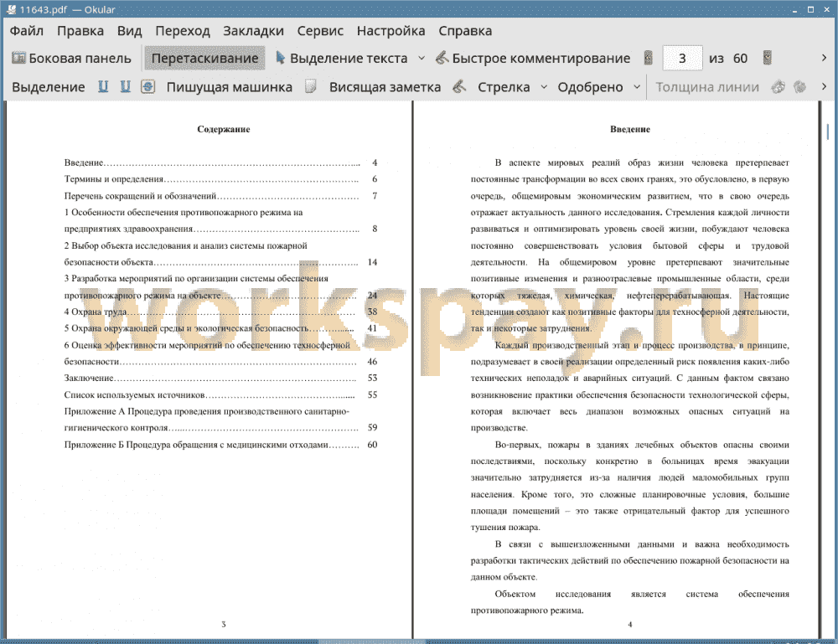Click the total page count 60 label
The width and height of the screenshot is (838, 644).
click(x=740, y=59)
